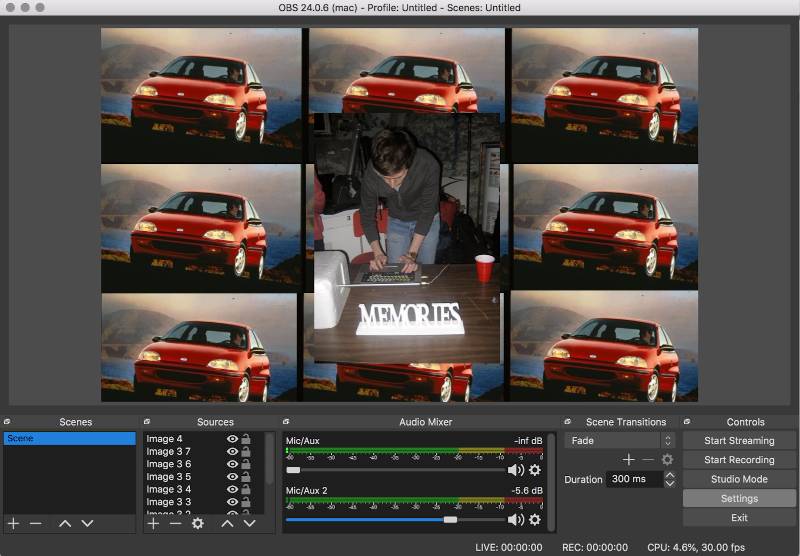The image size is (800, 556).
Task: Open source properties gear in Sources panel
Action: [x=197, y=523]
